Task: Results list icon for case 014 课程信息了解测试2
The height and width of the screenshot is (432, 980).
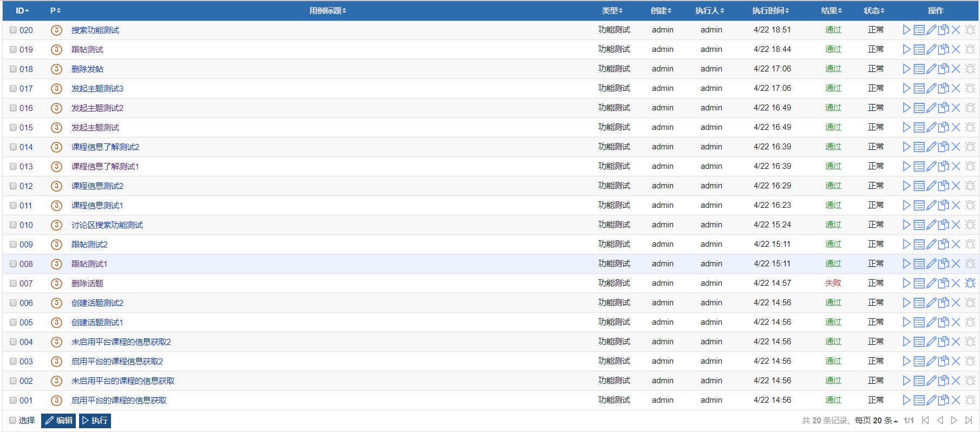Action: pyautogui.click(x=919, y=147)
